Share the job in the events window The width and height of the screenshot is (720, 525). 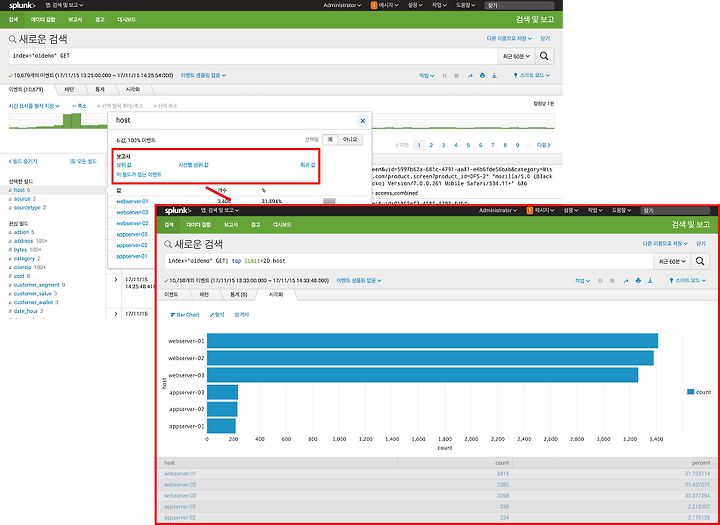click(470, 75)
